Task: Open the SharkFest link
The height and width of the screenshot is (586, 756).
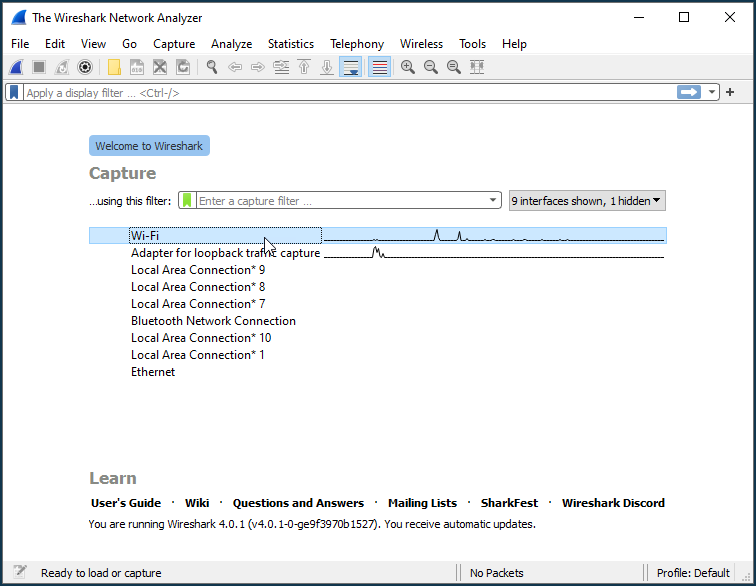Action: pos(509,503)
